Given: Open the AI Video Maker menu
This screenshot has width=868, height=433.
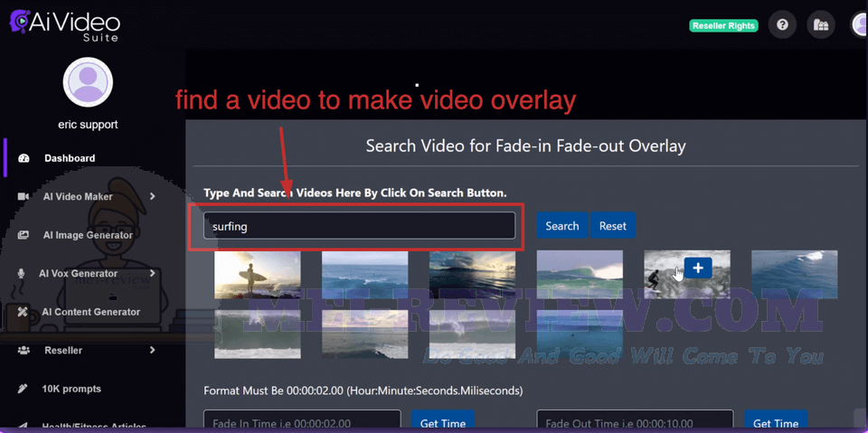Looking at the screenshot, I should 78,196.
